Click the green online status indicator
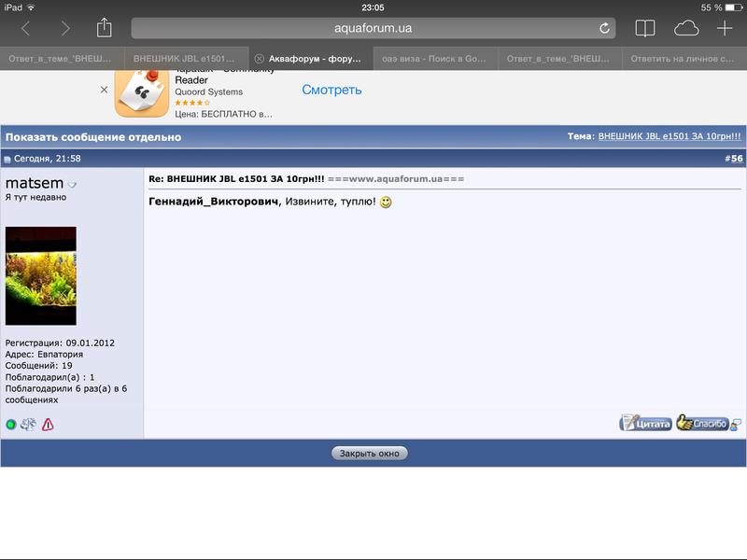Screen dimensions: 747x560 [x=11, y=425]
